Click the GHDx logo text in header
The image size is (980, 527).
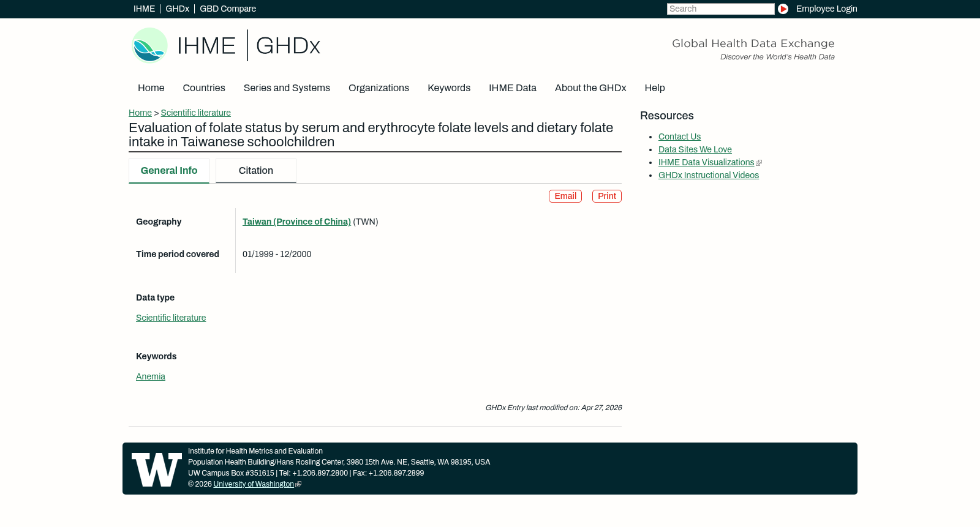[288, 46]
